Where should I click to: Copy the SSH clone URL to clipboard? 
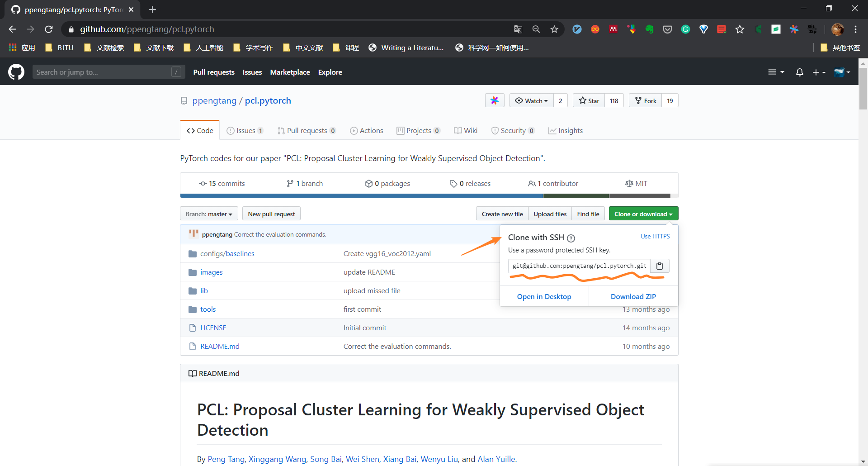tap(660, 266)
